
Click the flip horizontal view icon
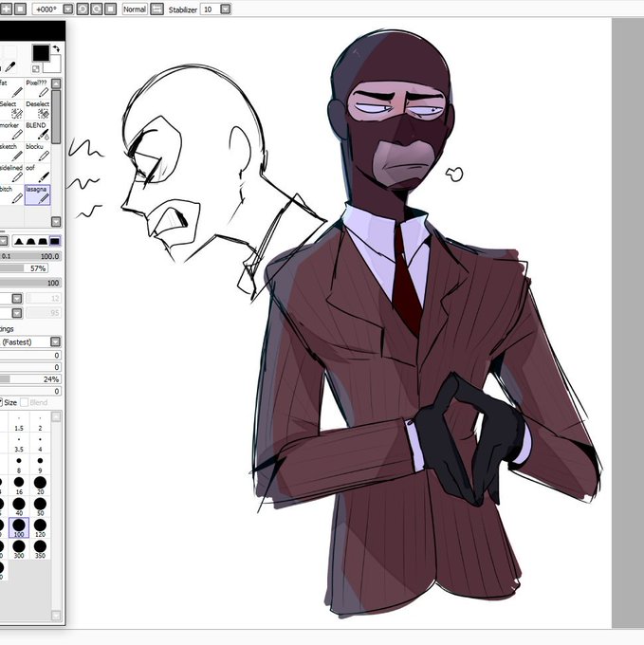click(156, 9)
